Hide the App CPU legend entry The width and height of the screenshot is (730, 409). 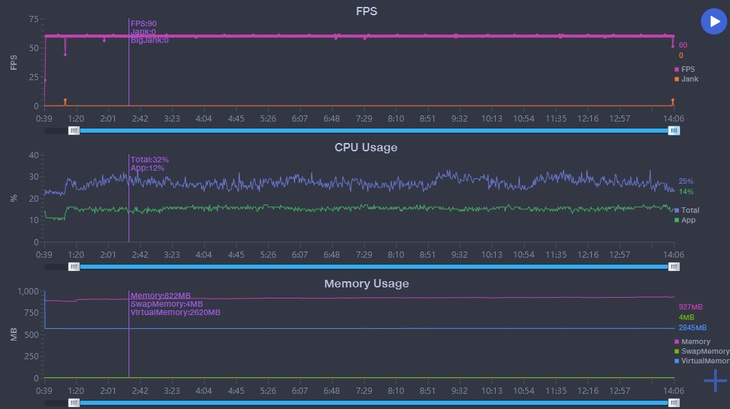click(x=687, y=220)
